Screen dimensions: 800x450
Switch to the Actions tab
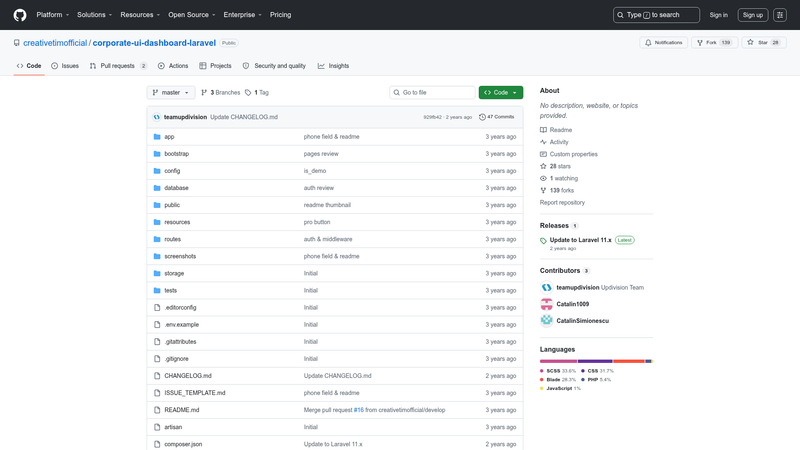click(173, 66)
